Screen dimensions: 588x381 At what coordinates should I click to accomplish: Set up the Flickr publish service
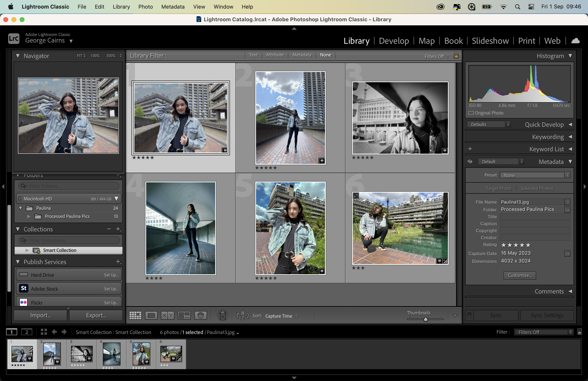111,303
